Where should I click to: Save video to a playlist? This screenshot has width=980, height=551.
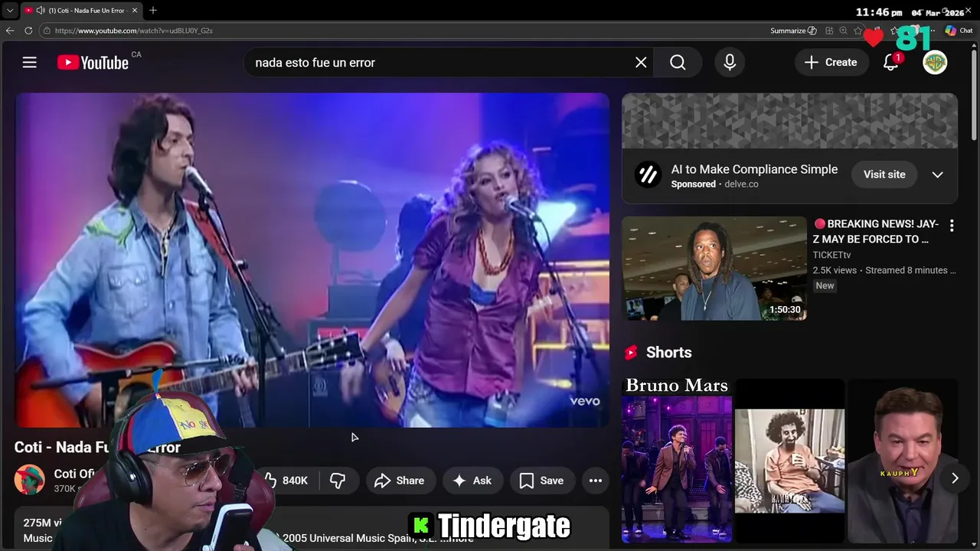[542, 481]
